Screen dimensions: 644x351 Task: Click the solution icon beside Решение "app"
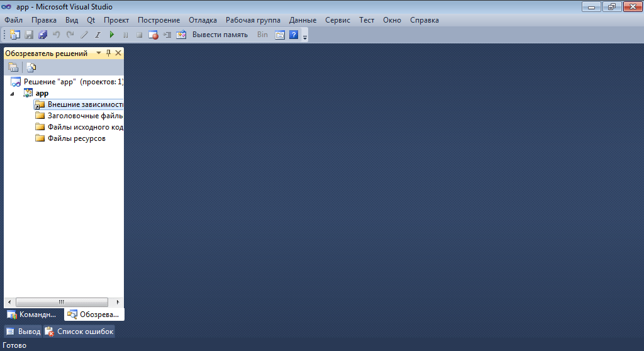pos(16,82)
